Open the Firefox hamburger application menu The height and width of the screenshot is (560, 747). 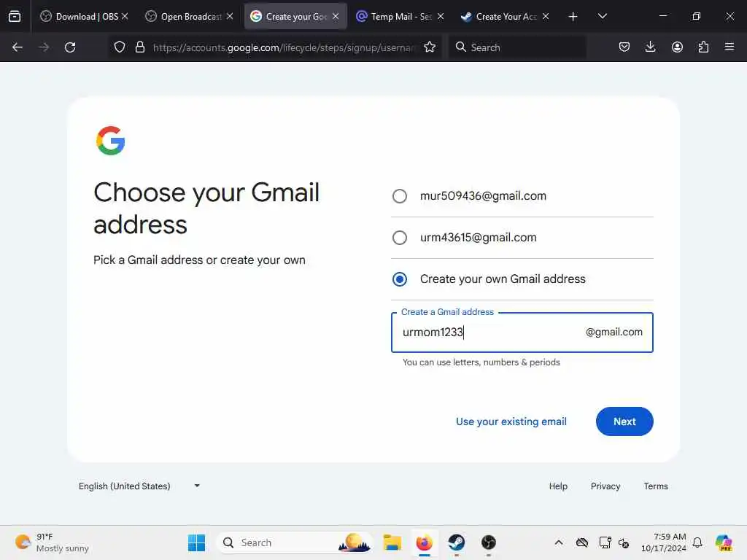tap(729, 47)
